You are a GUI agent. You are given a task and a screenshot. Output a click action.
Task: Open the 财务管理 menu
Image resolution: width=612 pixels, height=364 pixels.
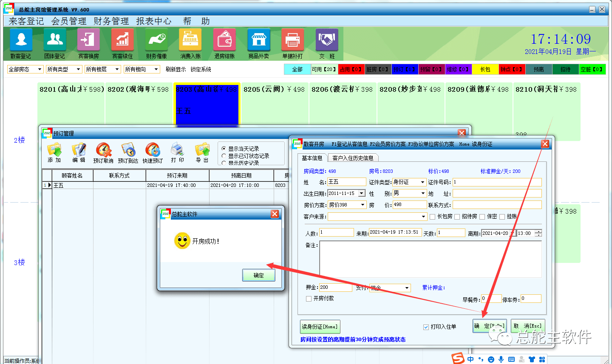[111, 21]
